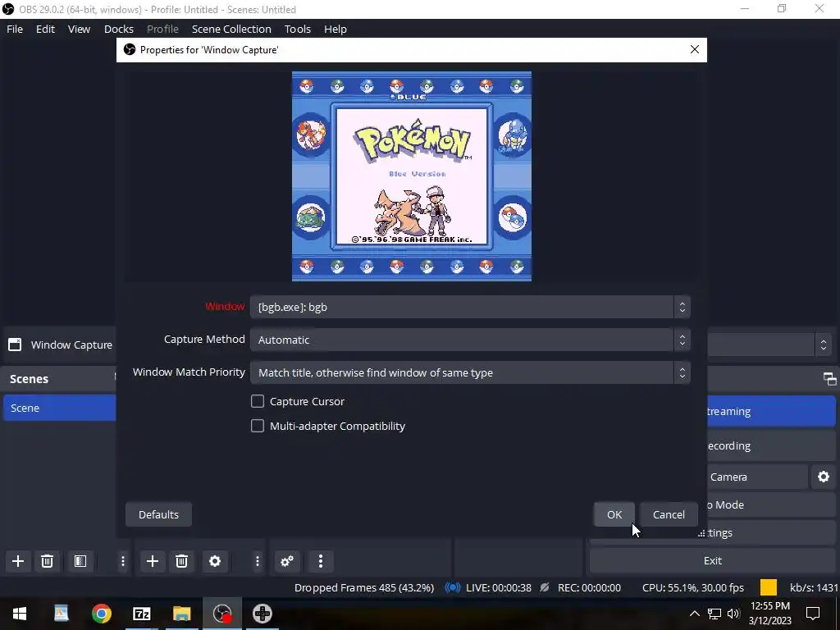This screenshot has height=630, width=840.
Task: Click the taskbar clock showing 12:55 PM
Action: pos(769,614)
